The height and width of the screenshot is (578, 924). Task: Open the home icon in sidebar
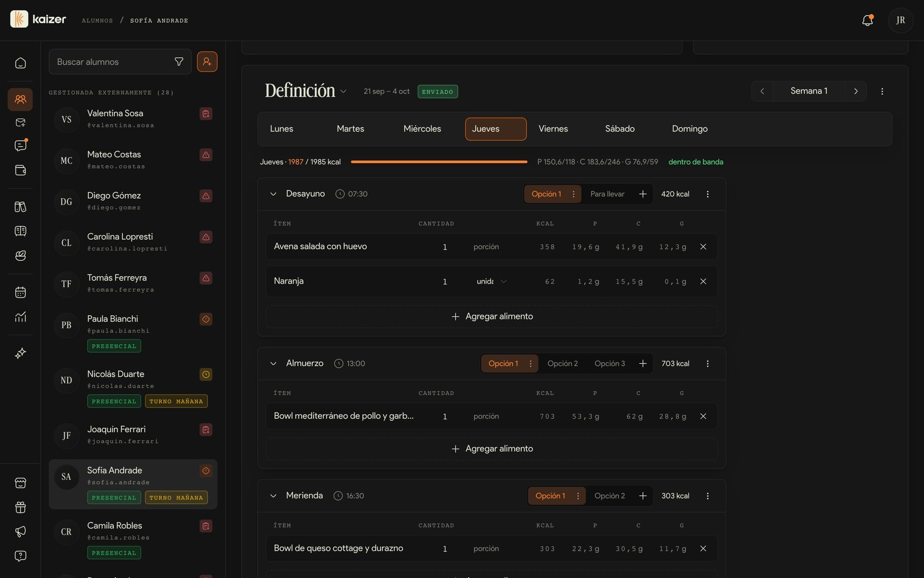coord(20,62)
